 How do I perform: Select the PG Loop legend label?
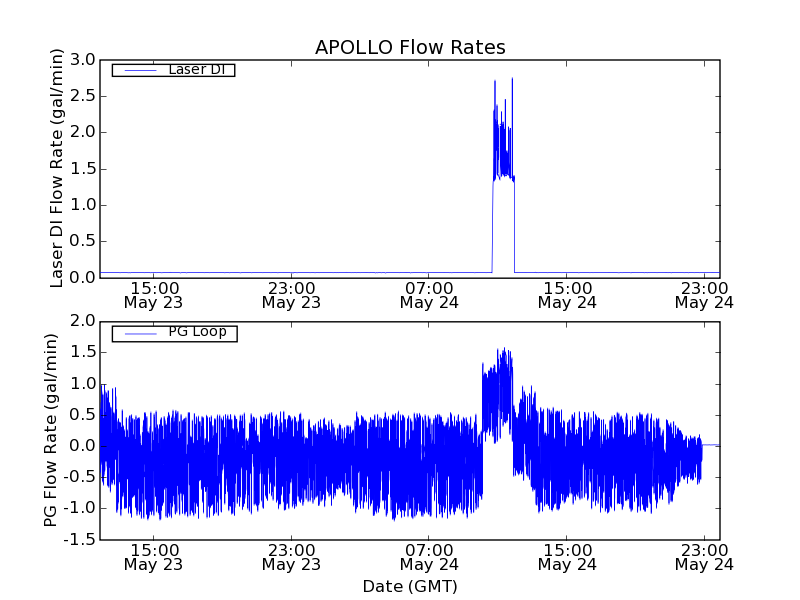click(197, 332)
